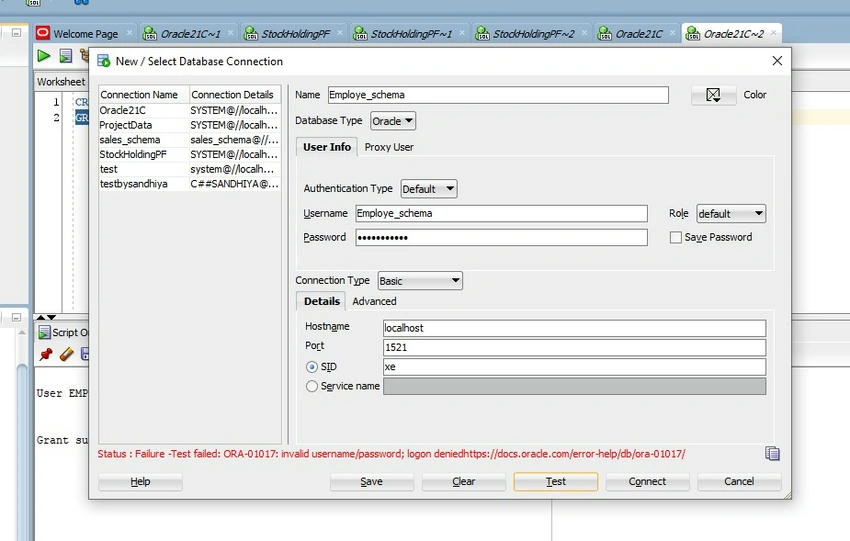The image size is (850, 541).
Task: Click Connection Name column header
Action: [144, 95]
